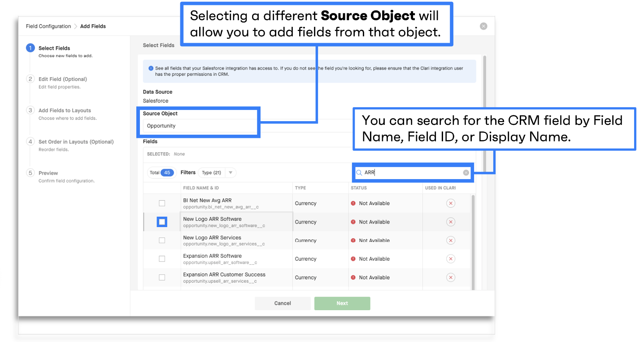Click red X for Expansion ARR Software
This screenshot has width=644, height=342.
pyautogui.click(x=451, y=259)
